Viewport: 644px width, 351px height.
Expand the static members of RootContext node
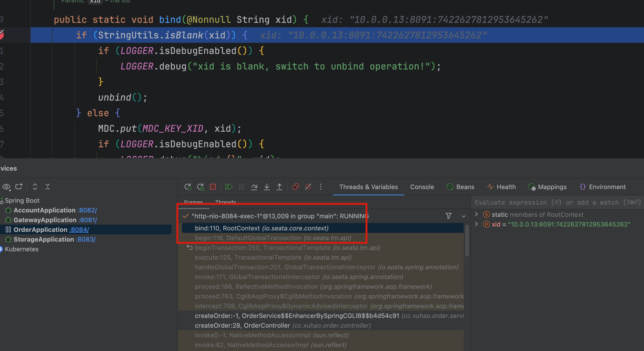[x=477, y=214]
